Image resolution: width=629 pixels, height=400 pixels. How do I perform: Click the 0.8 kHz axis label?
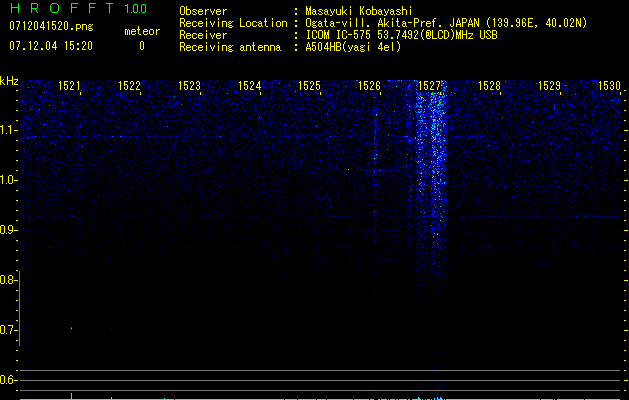tap(7, 280)
